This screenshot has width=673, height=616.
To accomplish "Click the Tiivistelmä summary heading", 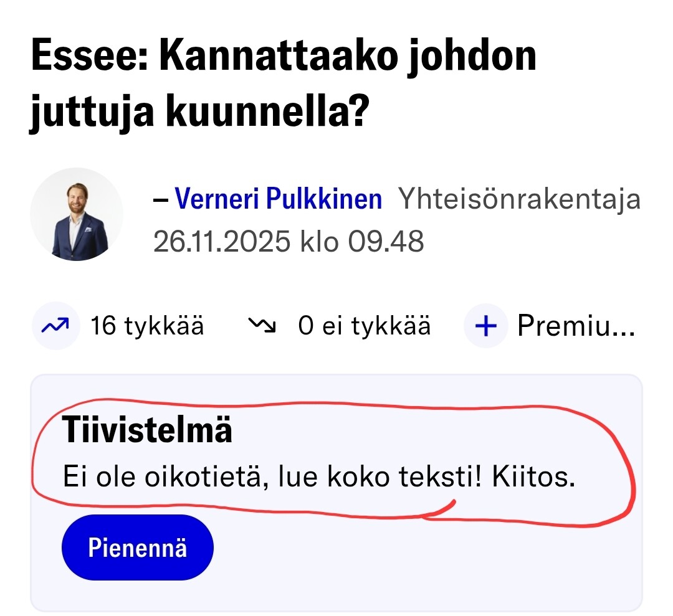I will (147, 431).
